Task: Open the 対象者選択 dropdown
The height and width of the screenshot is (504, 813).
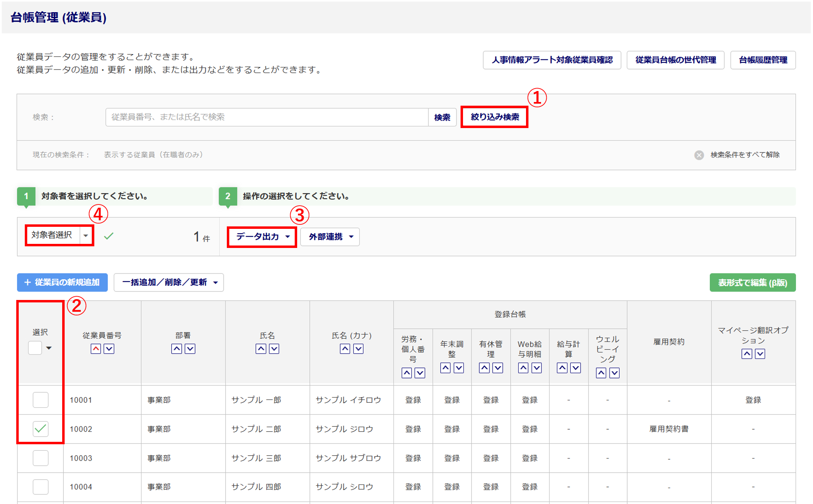Action: (85, 235)
